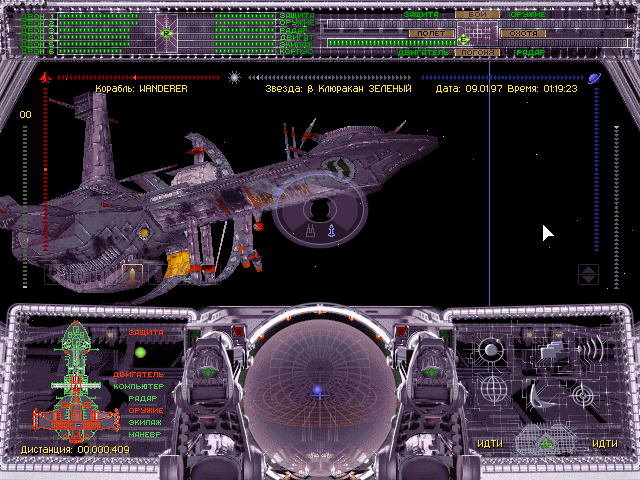640x480 pixels.
Task: Toggle ДРОН 5 in the drone list
Action: point(38,44)
